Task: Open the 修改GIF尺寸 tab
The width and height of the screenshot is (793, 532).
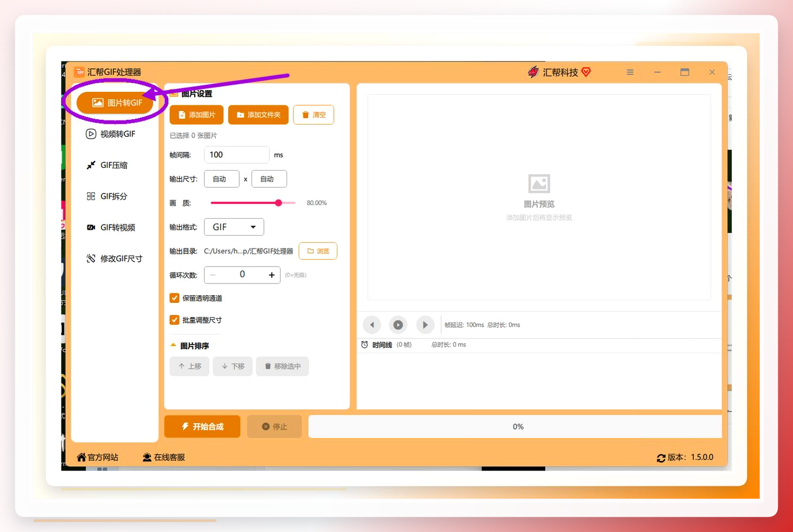Action: [115, 258]
